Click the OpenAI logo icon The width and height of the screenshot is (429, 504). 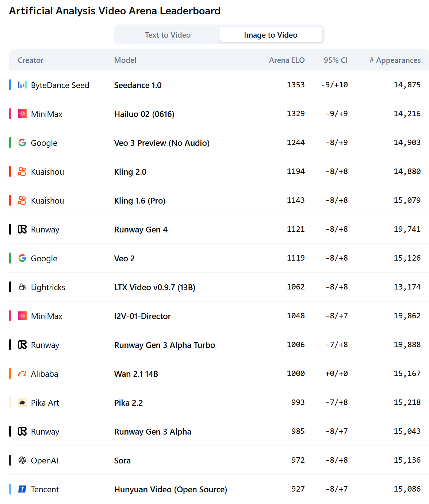click(22, 461)
